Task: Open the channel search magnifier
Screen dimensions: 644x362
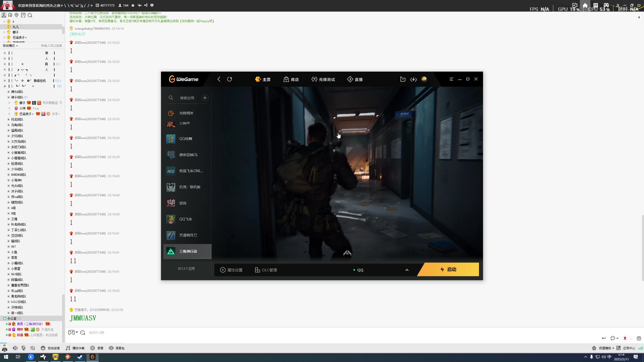Action: [x=30, y=15]
